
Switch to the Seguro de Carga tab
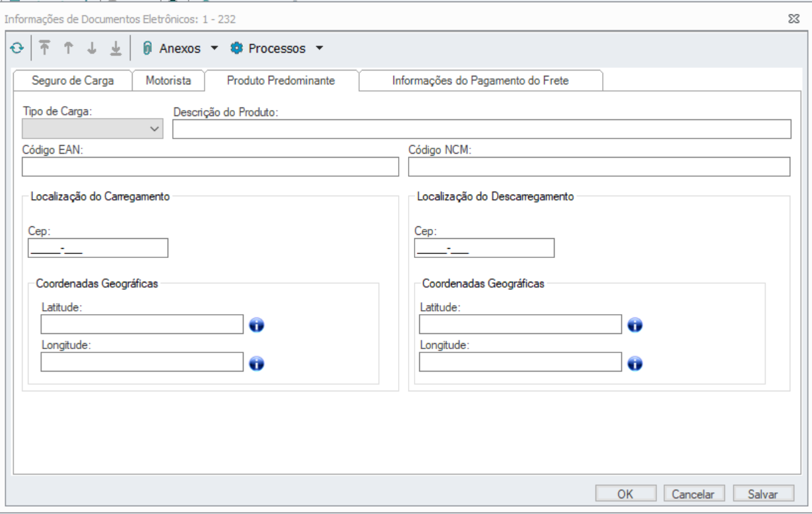click(73, 81)
